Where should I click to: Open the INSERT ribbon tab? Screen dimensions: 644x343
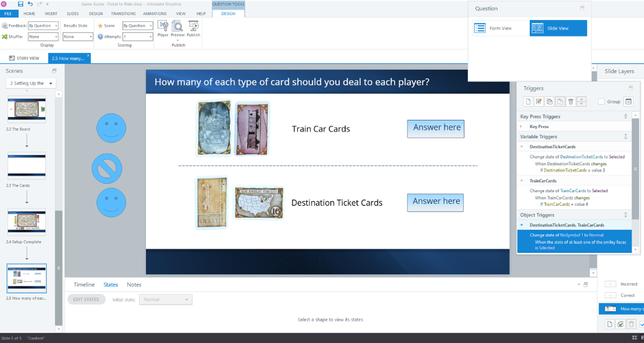(51, 14)
